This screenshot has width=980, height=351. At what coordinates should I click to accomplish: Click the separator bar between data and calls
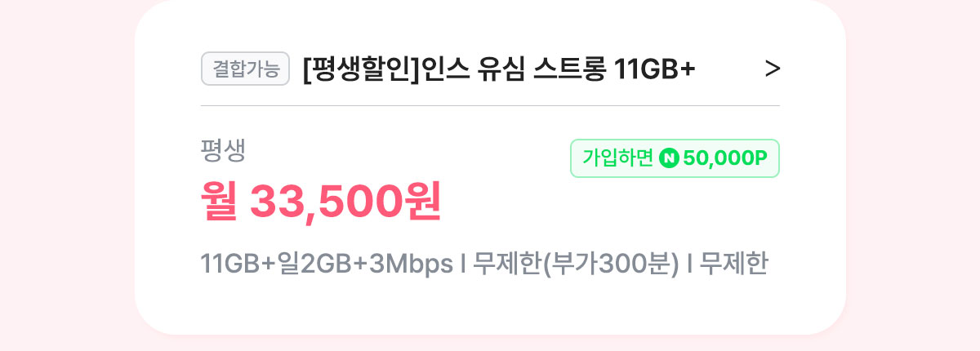click(464, 265)
